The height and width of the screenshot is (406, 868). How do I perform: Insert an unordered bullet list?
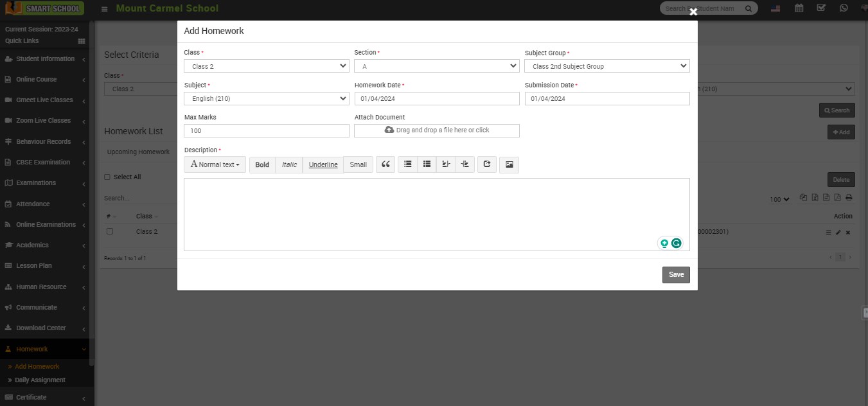tap(407, 164)
